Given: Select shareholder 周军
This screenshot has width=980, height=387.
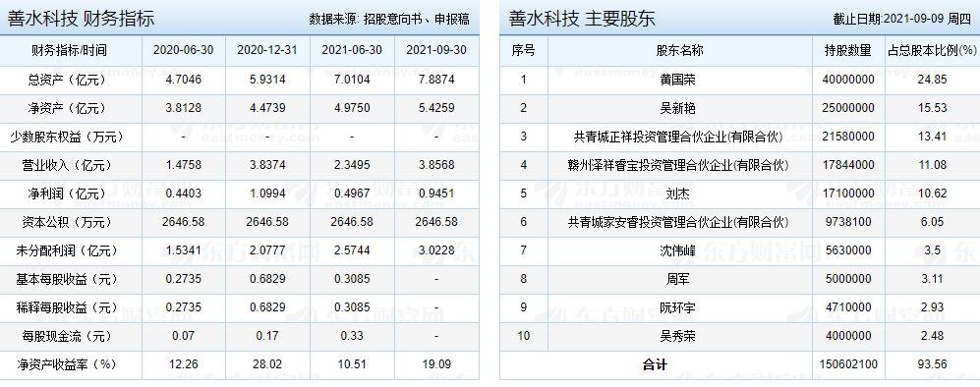Looking at the screenshot, I should coord(677,279).
